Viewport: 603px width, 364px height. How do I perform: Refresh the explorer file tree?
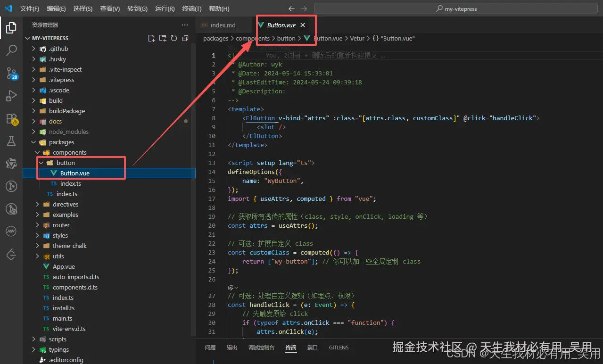pyautogui.click(x=174, y=38)
